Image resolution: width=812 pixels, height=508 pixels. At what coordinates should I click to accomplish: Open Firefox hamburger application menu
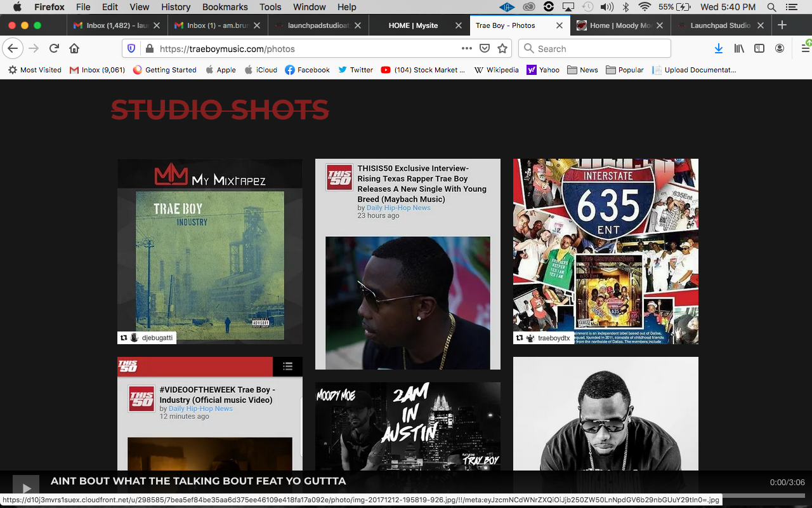[x=805, y=48]
